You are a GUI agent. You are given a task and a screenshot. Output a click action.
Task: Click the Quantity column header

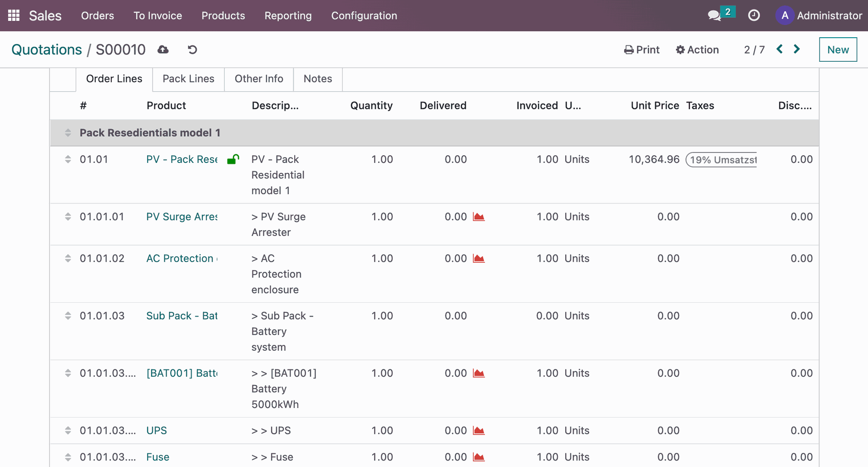pos(371,106)
